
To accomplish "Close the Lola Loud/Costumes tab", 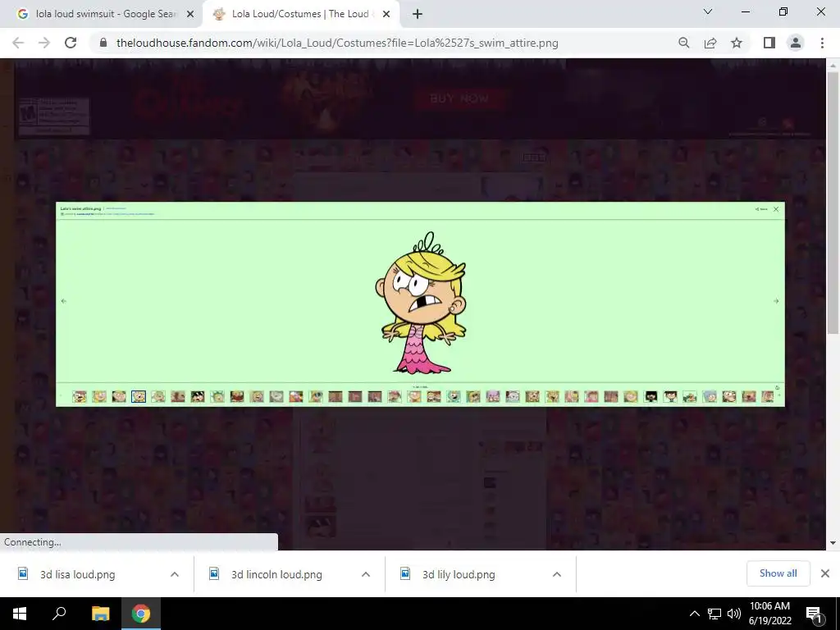I will pos(386,14).
